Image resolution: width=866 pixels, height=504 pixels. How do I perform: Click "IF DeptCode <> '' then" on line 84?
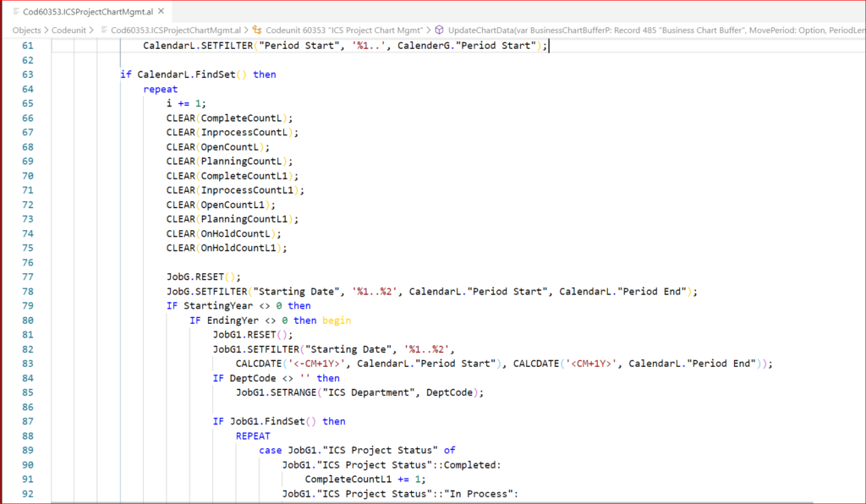(277, 378)
